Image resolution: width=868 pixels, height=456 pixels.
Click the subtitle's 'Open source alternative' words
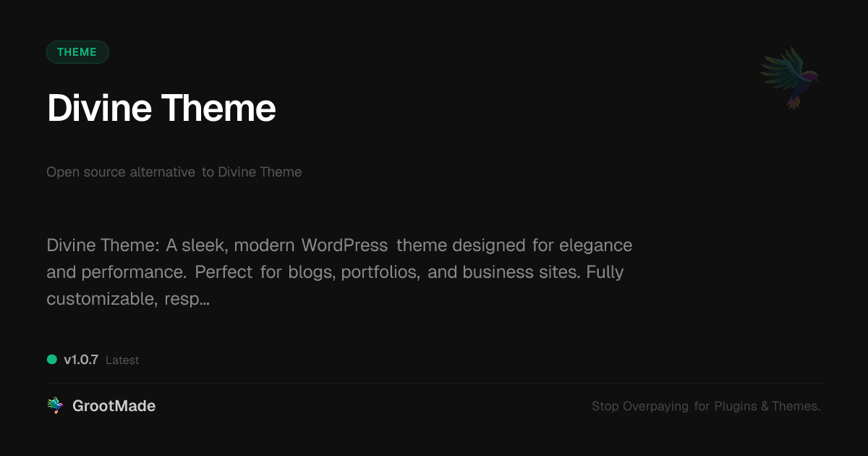pos(121,172)
